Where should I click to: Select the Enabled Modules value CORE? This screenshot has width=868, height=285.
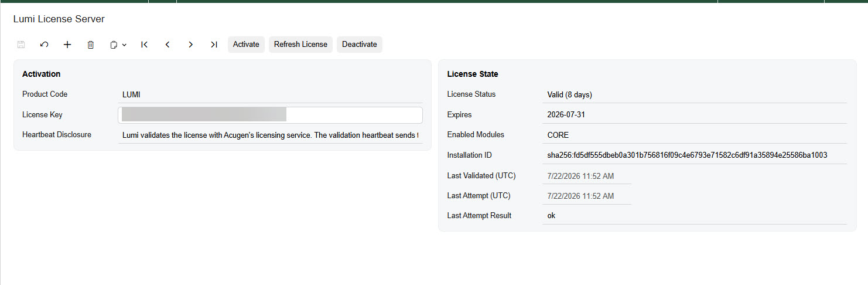pyautogui.click(x=558, y=135)
